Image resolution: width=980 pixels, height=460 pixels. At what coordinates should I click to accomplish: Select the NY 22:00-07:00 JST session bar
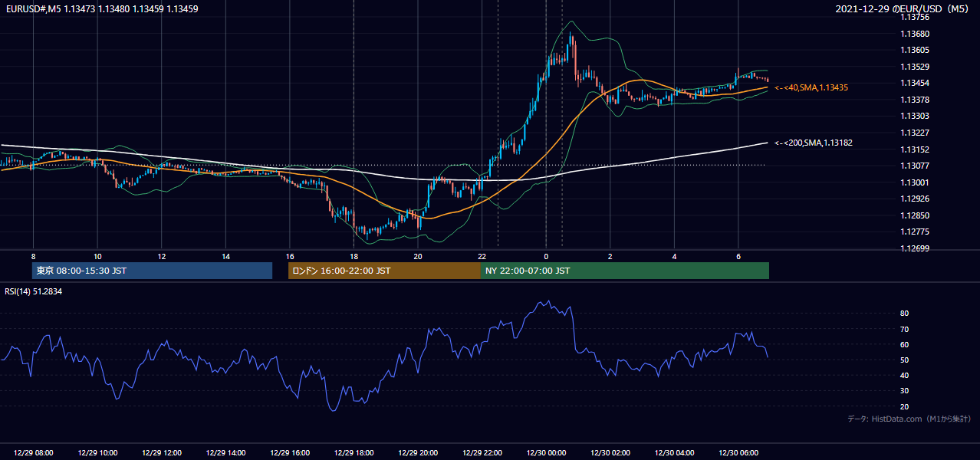click(x=625, y=271)
